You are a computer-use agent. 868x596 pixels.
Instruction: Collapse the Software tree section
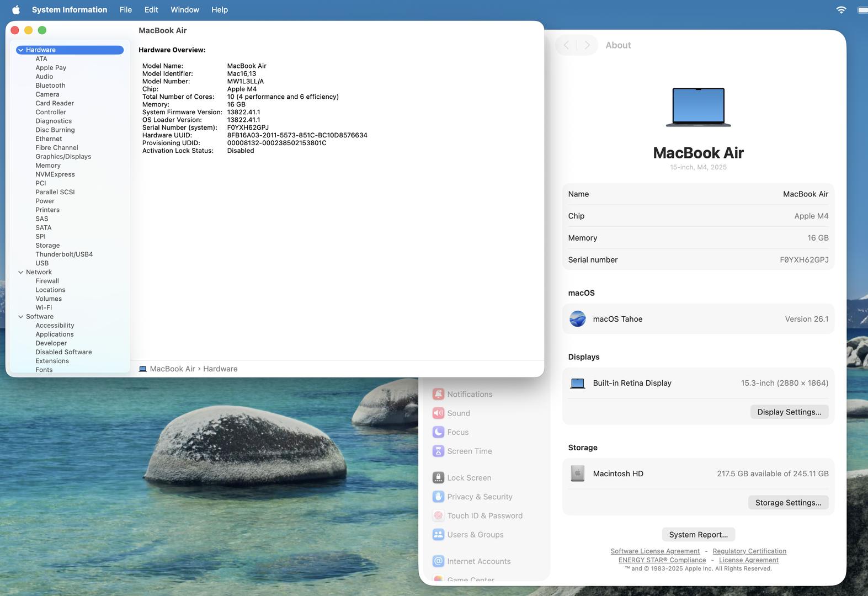tap(20, 317)
